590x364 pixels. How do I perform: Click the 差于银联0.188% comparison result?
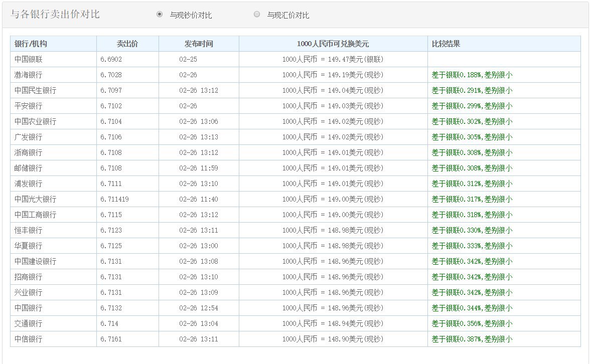pos(472,75)
